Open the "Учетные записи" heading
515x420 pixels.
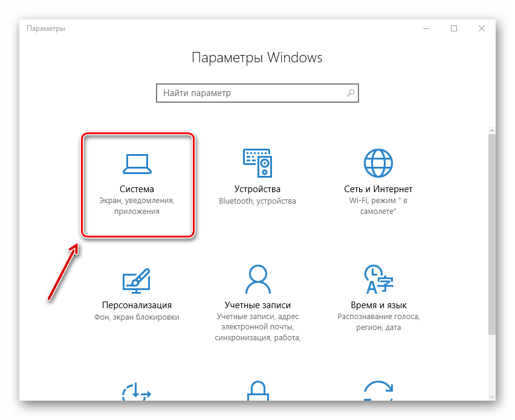257,305
